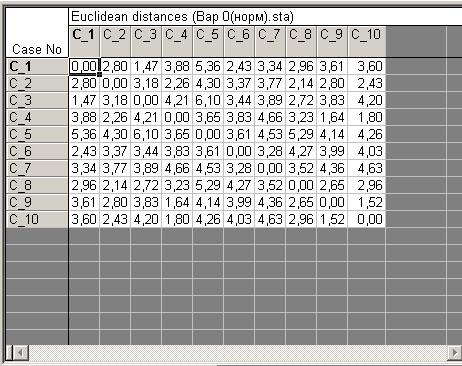The height and width of the screenshot is (366, 462).
Task: Click cell 1,80 in row C_4
Action: [367, 117]
